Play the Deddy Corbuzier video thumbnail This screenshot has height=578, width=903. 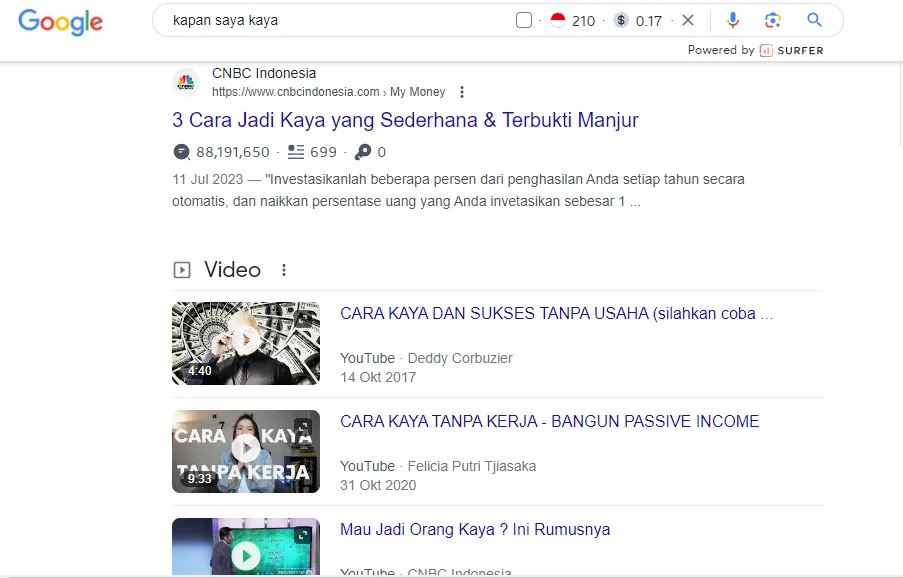246,343
